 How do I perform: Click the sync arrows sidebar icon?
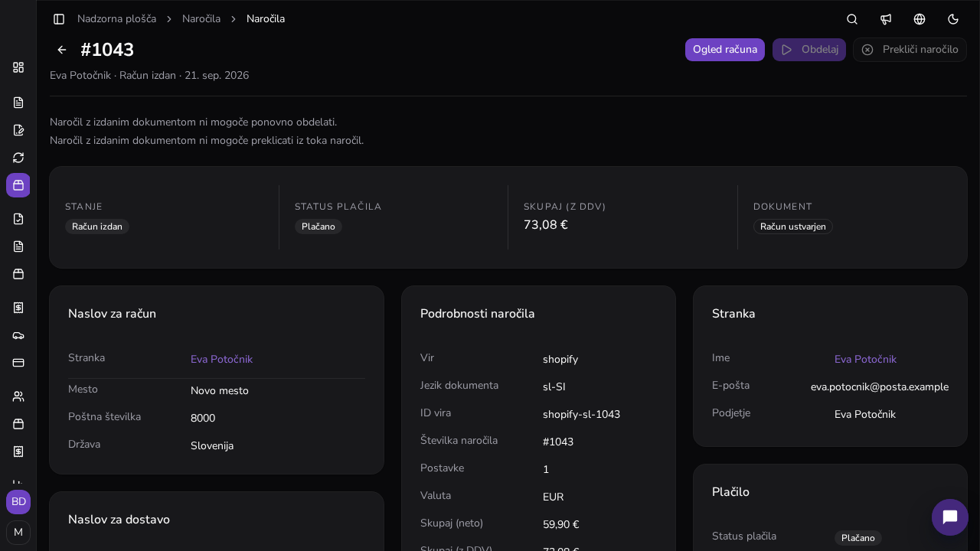18,158
